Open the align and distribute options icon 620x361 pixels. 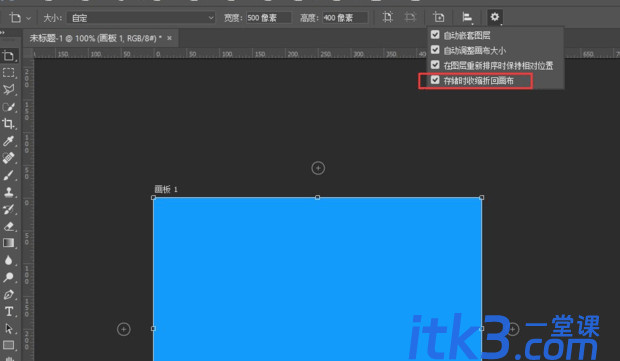point(467,17)
